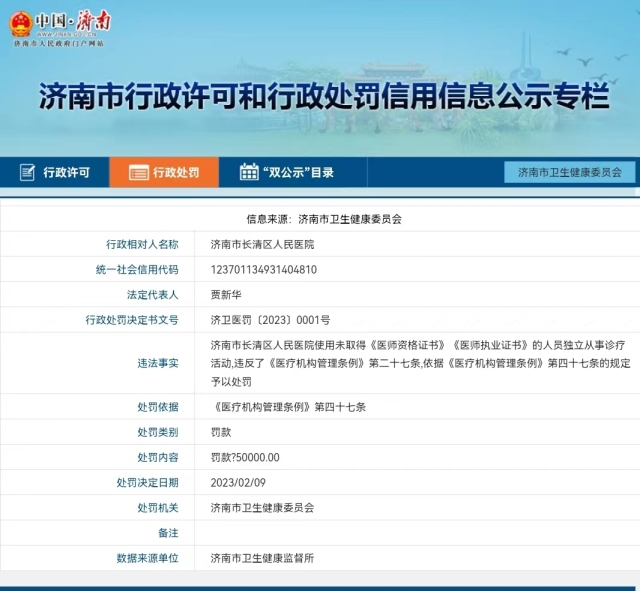Click the 统一社会信用代码 label
The height and width of the screenshot is (591, 640).
(x=137, y=270)
